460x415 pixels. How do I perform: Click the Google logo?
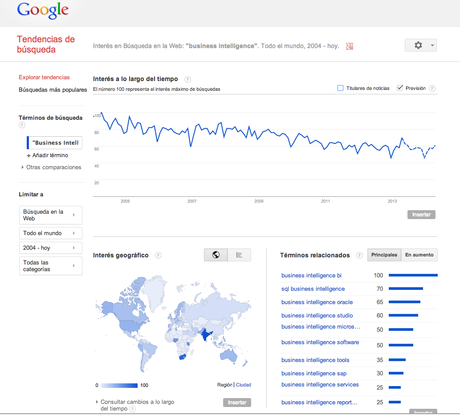43,11
